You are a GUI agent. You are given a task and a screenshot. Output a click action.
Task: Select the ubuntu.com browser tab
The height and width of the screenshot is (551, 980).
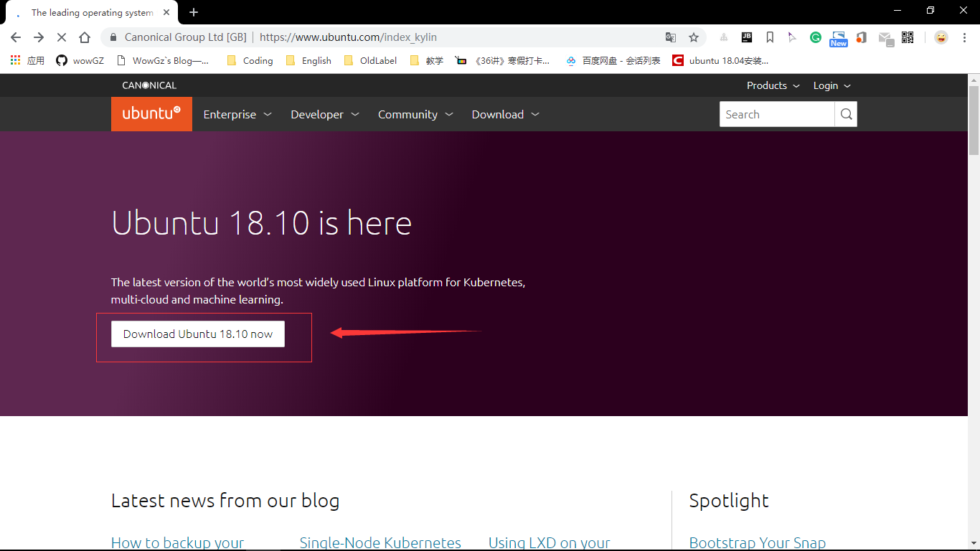coord(92,13)
